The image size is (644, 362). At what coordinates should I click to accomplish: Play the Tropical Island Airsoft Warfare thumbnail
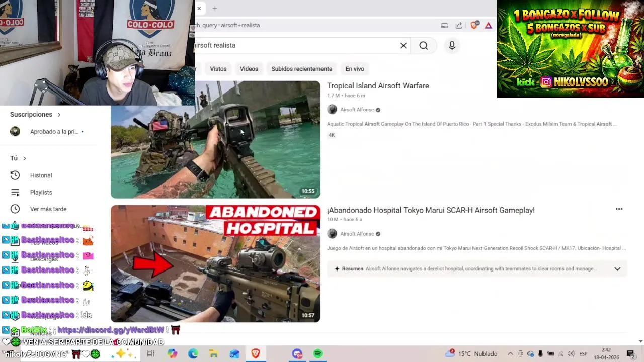(x=215, y=140)
